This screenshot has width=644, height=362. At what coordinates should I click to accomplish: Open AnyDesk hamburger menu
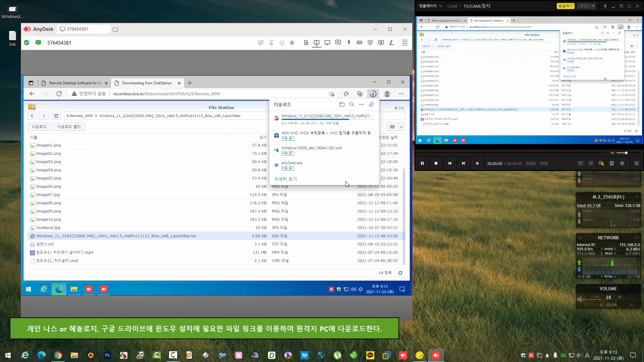tap(405, 43)
